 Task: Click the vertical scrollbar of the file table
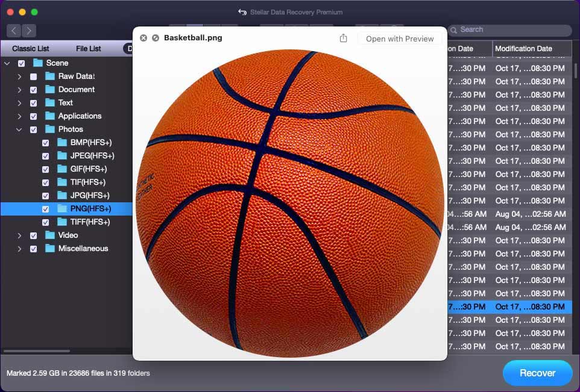coord(576,70)
